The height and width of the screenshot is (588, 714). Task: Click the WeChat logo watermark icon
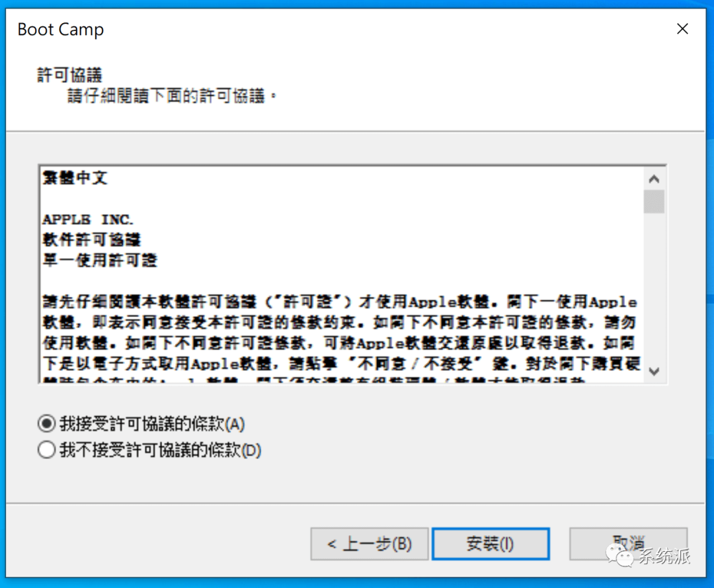pyautogui.click(x=619, y=555)
